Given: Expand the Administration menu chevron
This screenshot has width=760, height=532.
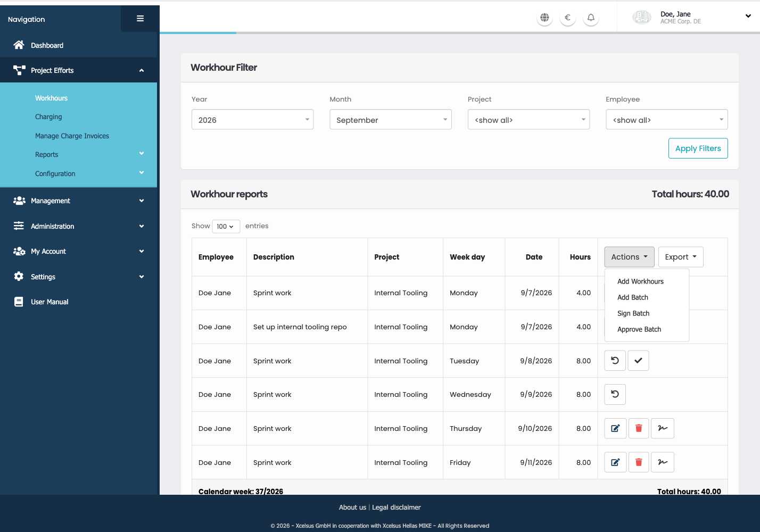Looking at the screenshot, I should (x=142, y=226).
